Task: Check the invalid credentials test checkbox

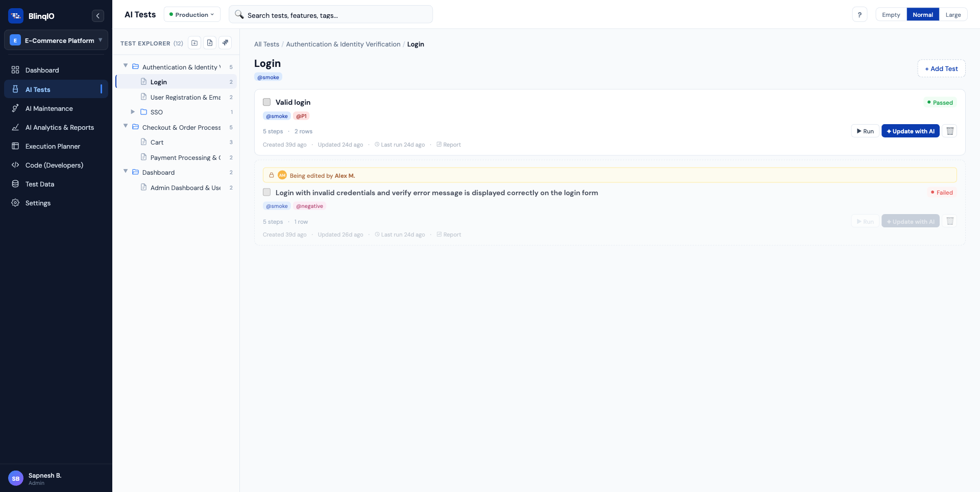Action: (x=266, y=192)
